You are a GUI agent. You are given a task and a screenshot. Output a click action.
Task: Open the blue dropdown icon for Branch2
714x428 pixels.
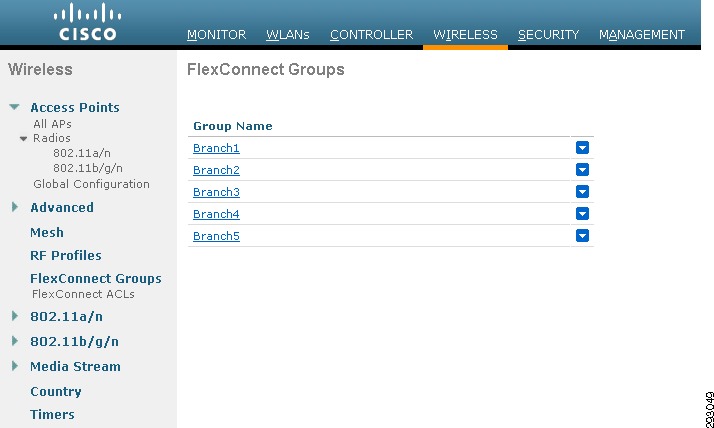coord(582,169)
